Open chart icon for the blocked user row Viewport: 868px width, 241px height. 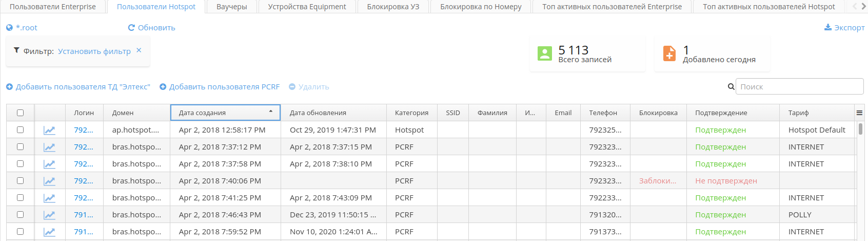click(49, 181)
